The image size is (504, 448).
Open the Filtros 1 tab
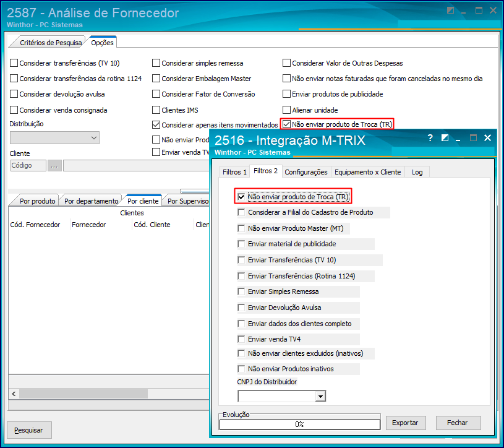pyautogui.click(x=234, y=172)
